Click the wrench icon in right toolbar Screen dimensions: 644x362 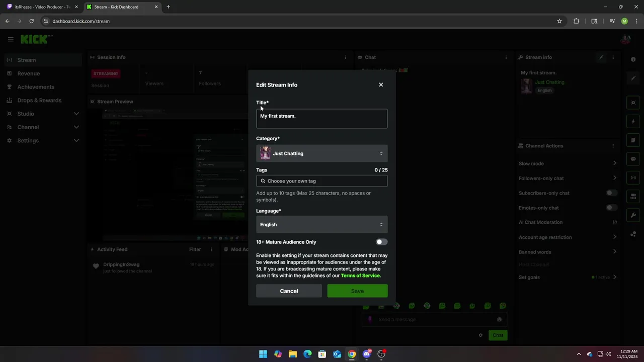pos(633,215)
